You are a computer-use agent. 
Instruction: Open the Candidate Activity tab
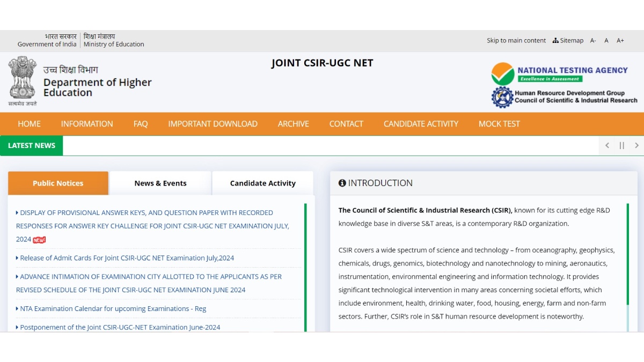(262, 183)
